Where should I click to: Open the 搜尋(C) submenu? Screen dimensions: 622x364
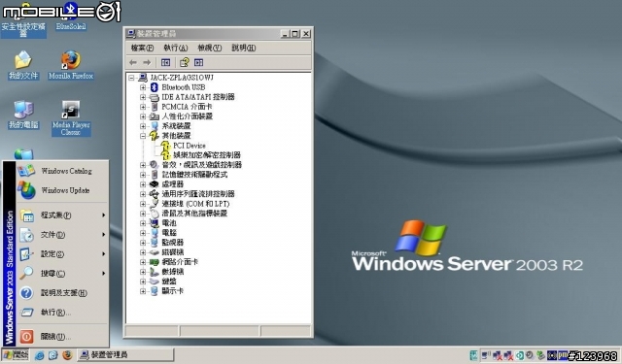tap(62, 274)
